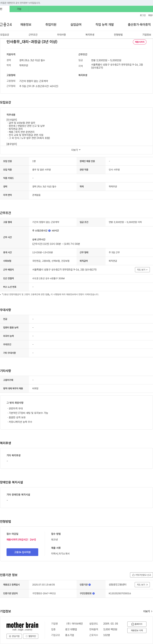Jump to 우대사항 section tab

pyautogui.click(x=62, y=34)
